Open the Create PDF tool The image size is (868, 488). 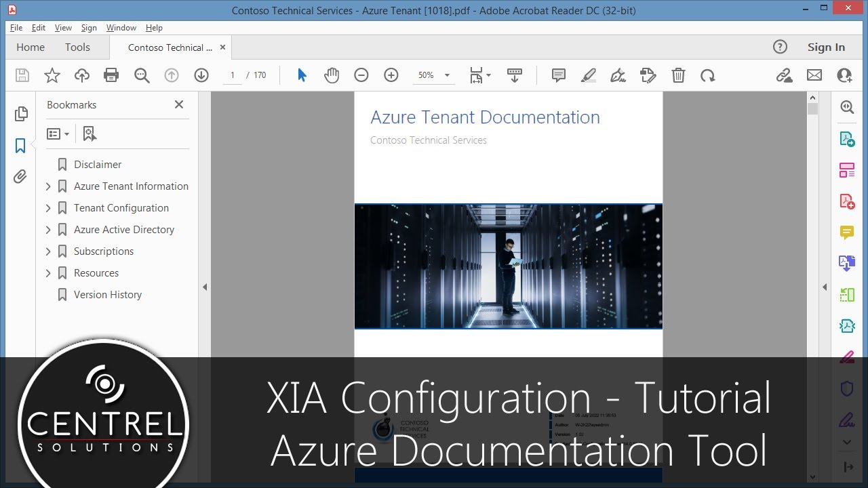click(x=847, y=201)
